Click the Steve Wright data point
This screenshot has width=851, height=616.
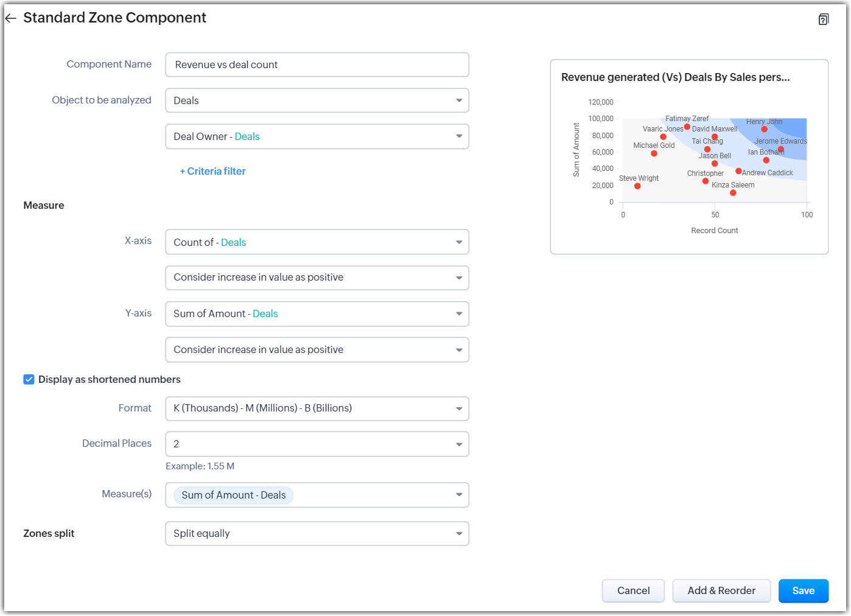pyautogui.click(x=637, y=186)
